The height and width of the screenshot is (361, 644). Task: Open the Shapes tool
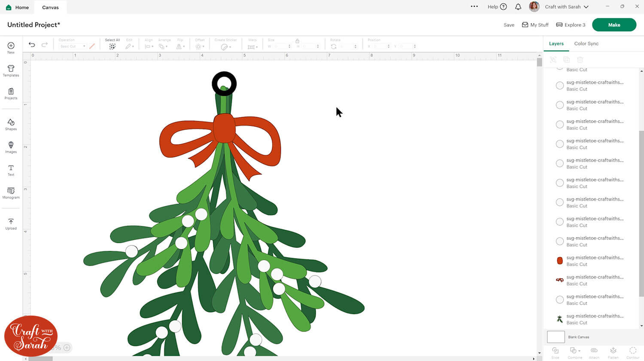tap(11, 123)
